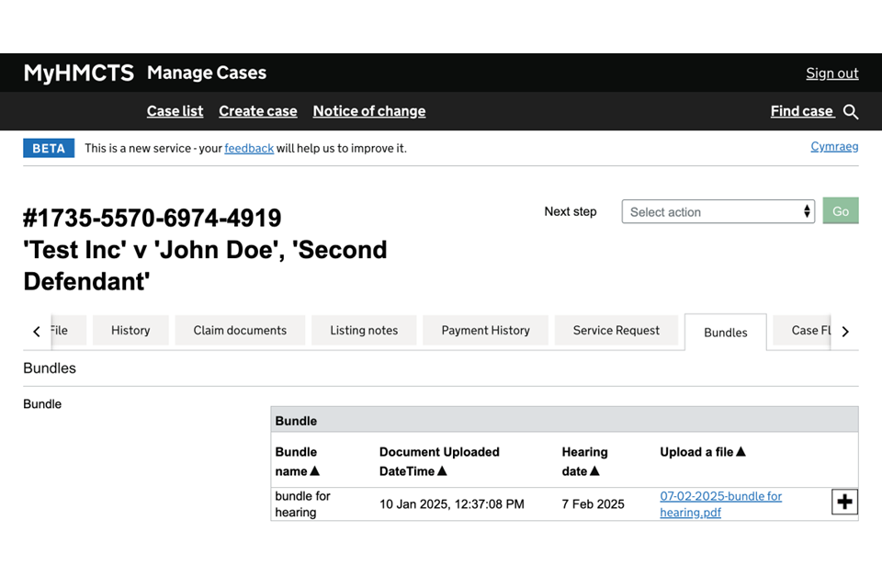Open the feedback link
This screenshot has width=882, height=588.
click(x=249, y=148)
